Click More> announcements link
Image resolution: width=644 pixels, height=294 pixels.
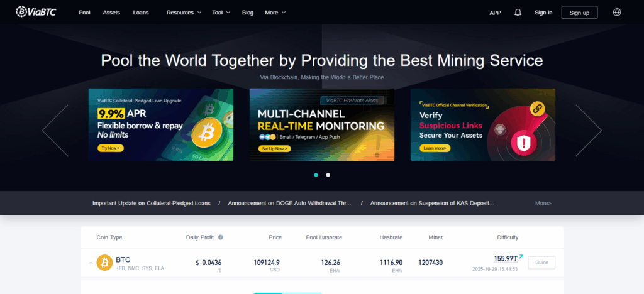[x=543, y=203]
